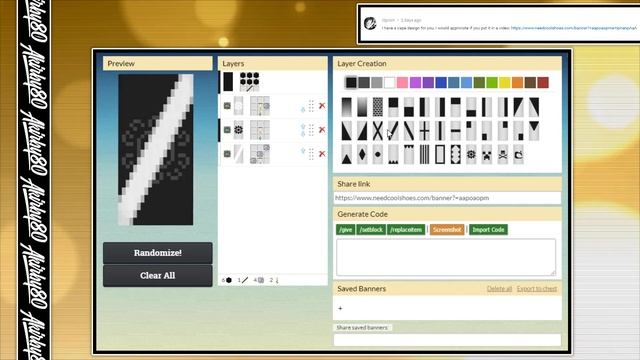This screenshot has height=360, width=640.
Task: Select the bottom triangle chevron pattern
Action: (346, 155)
